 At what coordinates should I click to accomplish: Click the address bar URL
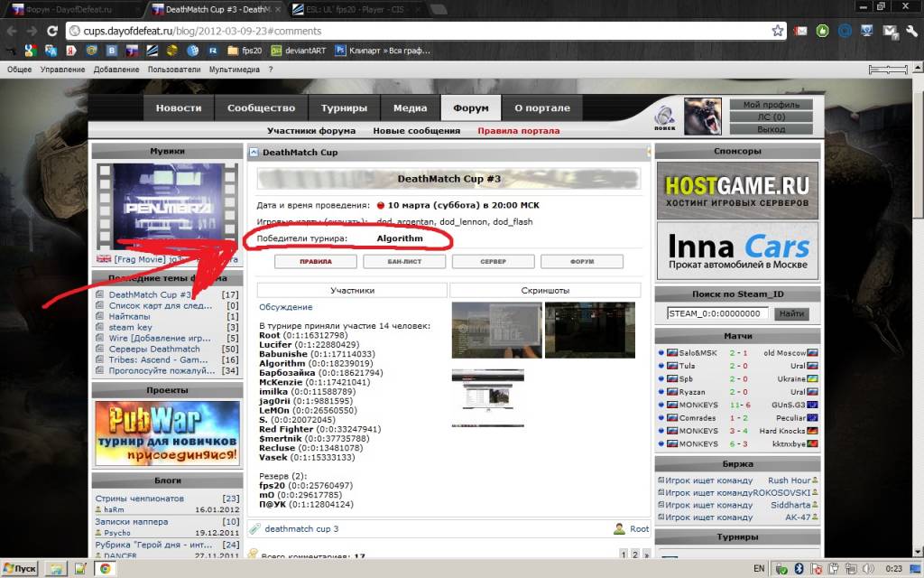202,31
